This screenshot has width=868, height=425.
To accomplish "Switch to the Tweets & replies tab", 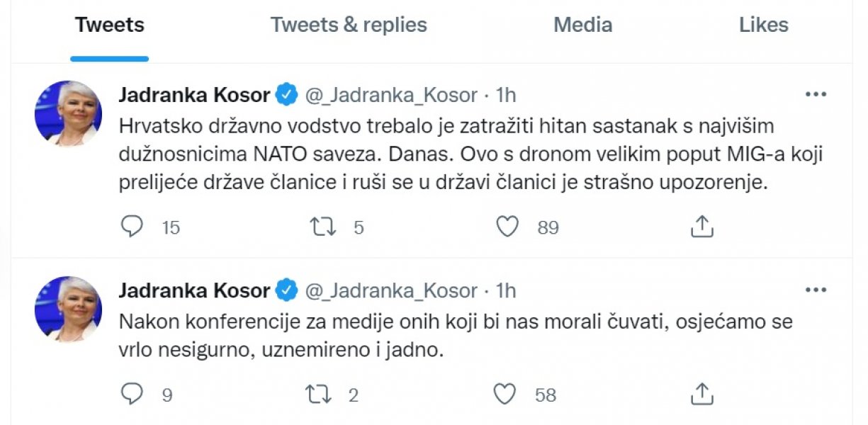I will pos(349,25).
